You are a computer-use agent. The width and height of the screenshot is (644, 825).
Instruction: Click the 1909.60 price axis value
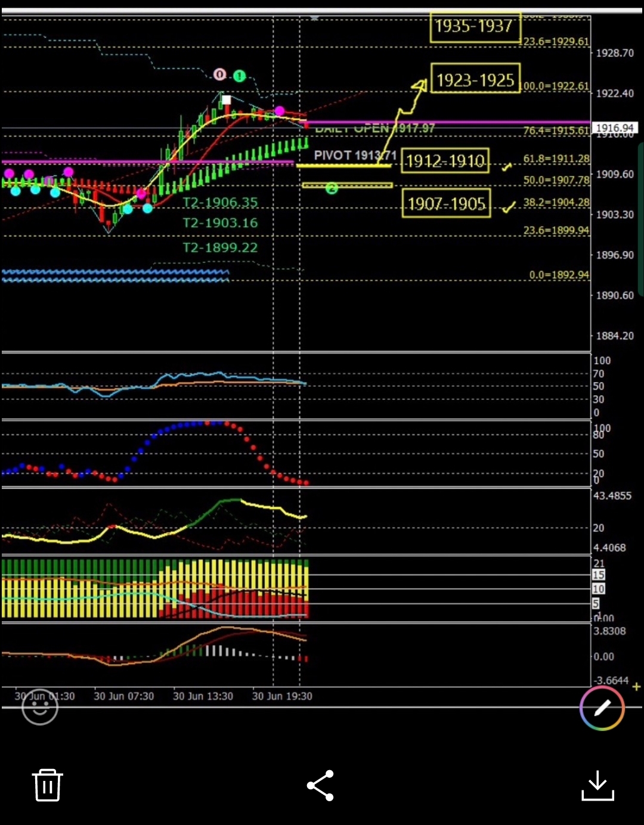coord(615,174)
